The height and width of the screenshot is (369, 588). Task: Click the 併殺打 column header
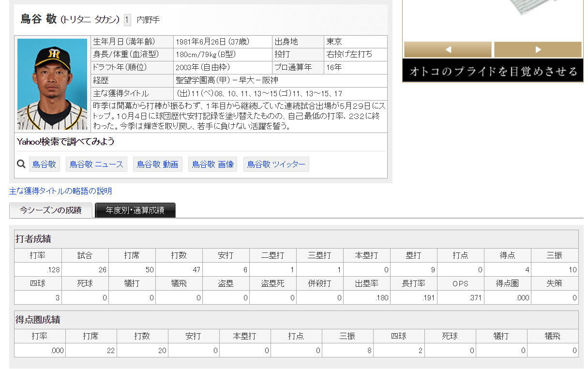(x=319, y=284)
